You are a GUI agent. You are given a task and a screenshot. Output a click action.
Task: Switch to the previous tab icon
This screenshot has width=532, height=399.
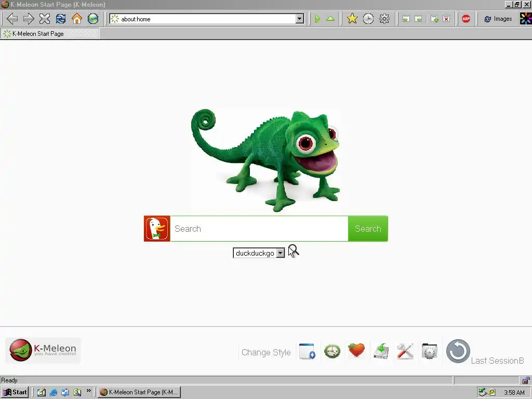(x=406, y=19)
